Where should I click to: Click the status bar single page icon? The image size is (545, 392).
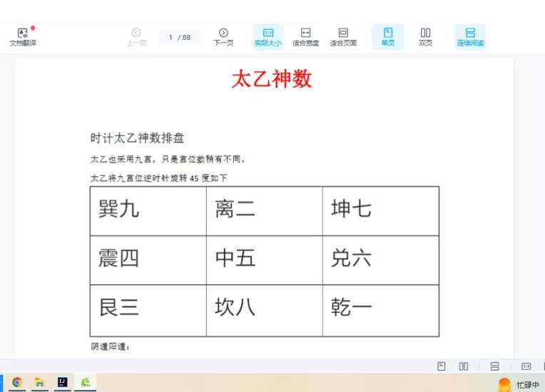[x=442, y=366]
